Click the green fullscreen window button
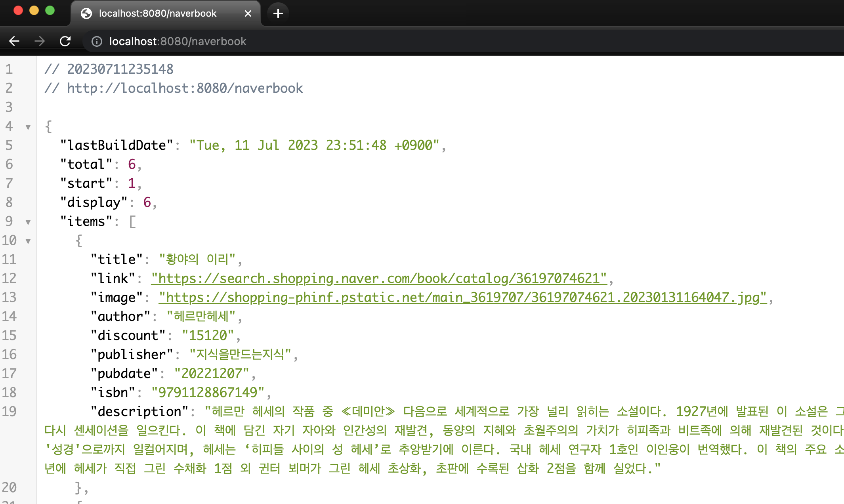 pos(50,10)
